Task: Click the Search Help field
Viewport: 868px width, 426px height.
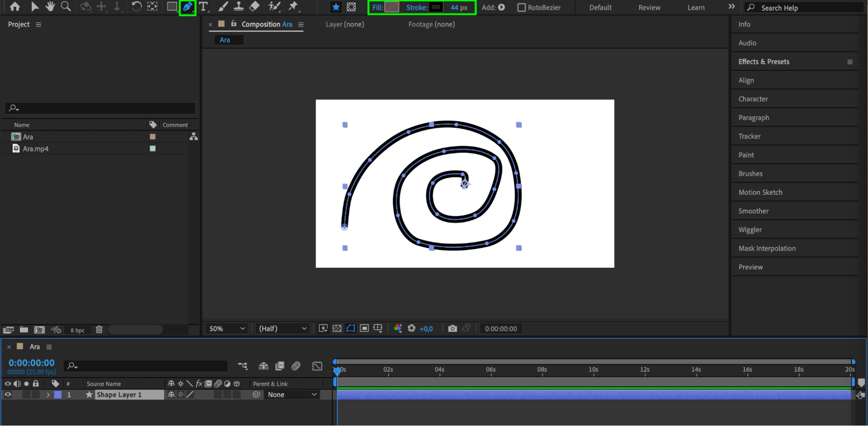Action: click(808, 8)
